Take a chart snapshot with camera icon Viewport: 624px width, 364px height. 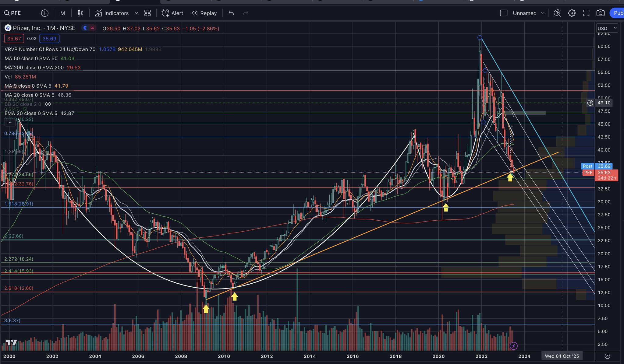tap(601, 13)
